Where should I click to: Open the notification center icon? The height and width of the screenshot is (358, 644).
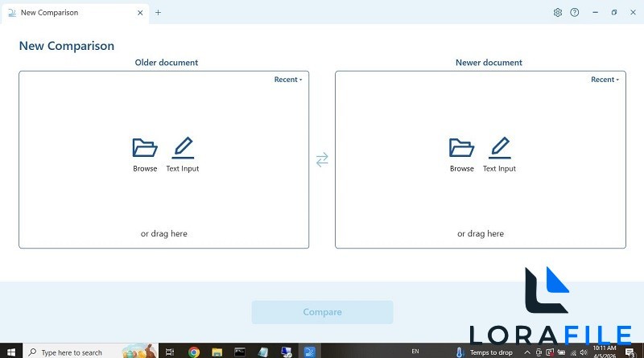630,352
